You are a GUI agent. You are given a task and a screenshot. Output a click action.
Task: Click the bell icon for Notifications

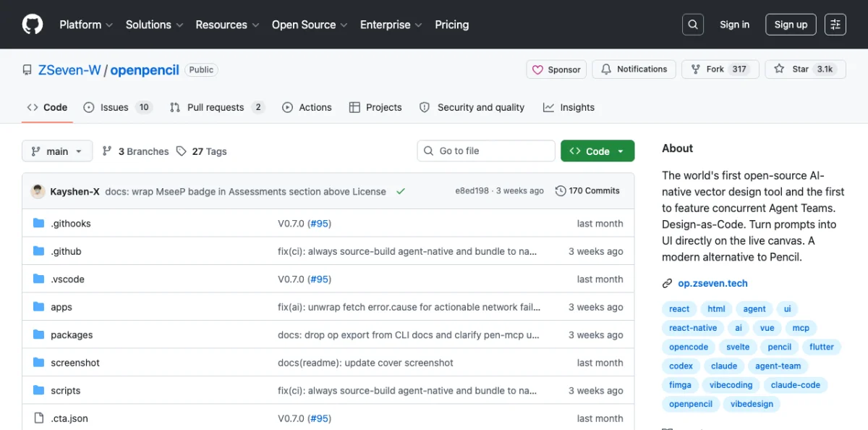(606, 69)
